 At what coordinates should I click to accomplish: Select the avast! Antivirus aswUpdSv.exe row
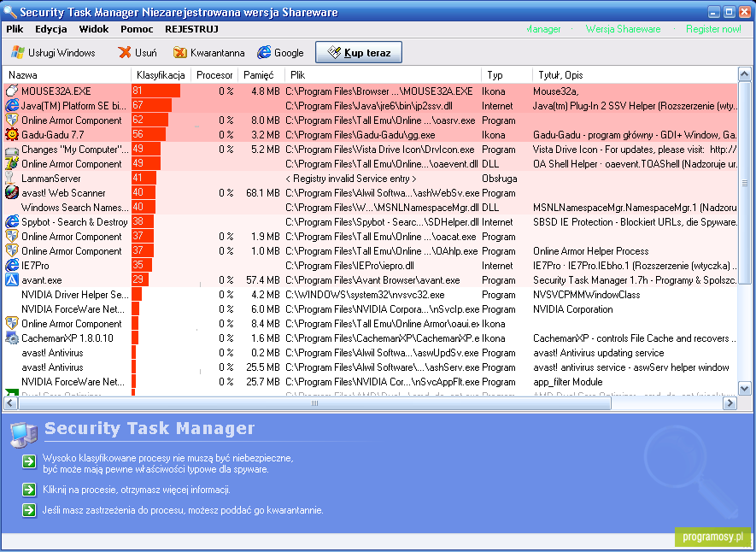pyautogui.click(x=370, y=352)
